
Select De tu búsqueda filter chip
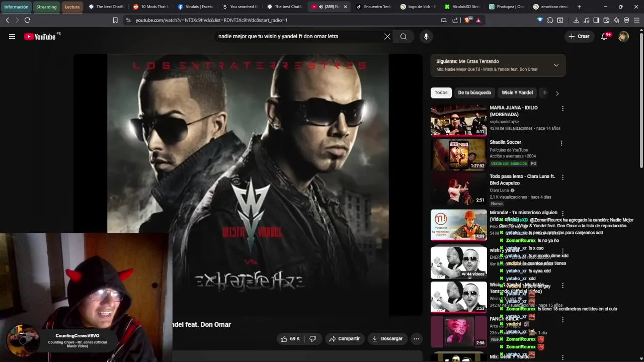coord(474,93)
